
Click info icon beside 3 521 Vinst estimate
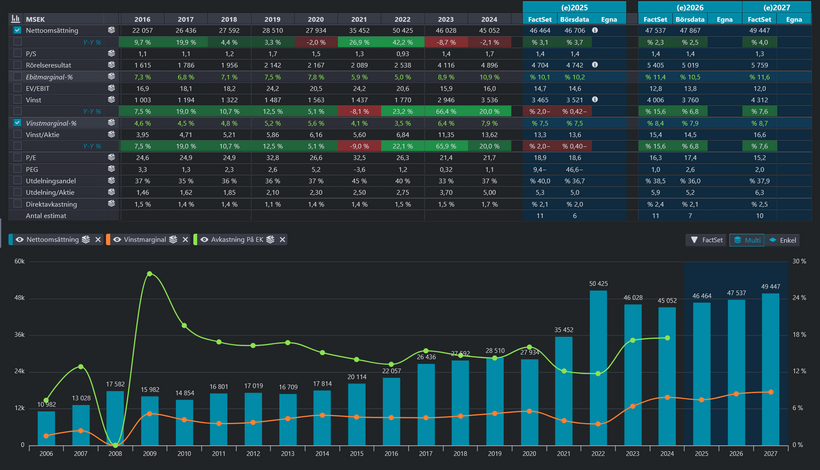595,100
